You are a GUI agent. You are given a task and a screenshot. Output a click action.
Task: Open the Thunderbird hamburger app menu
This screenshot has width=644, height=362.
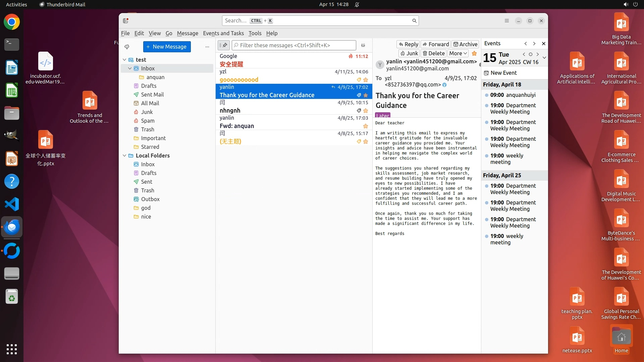click(506, 21)
